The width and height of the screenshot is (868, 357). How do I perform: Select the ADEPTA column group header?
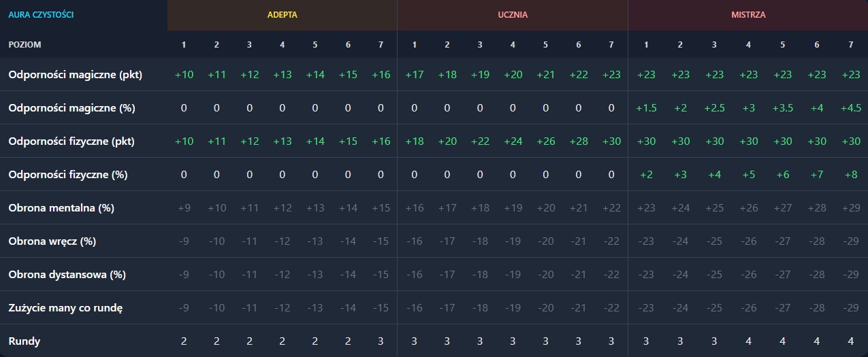pyautogui.click(x=283, y=15)
